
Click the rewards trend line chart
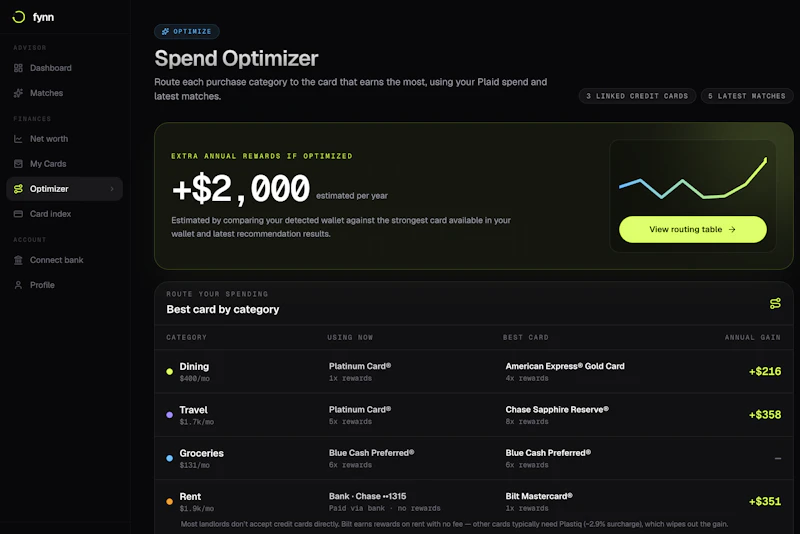point(692,179)
